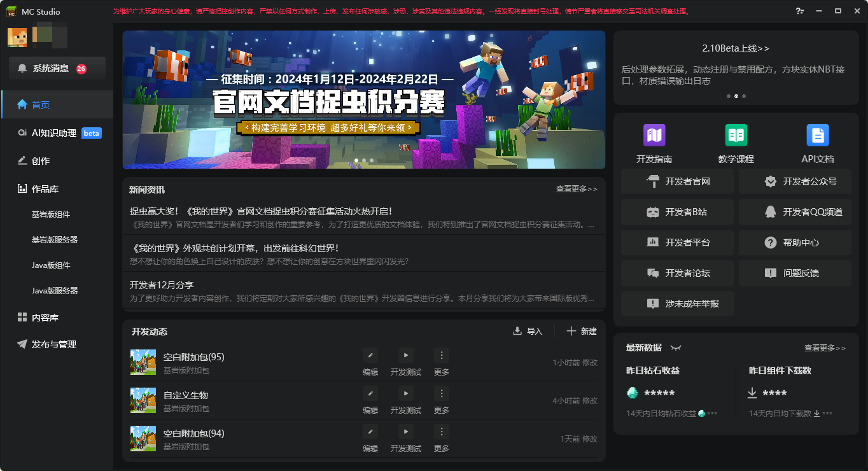Open 内容库 in the sidebar
This screenshot has height=471, width=868.
(57, 318)
